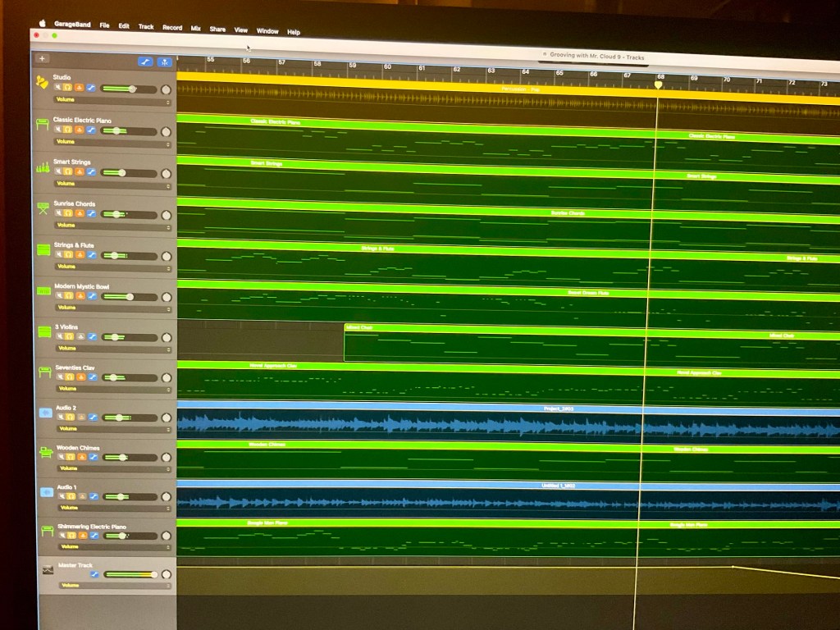
Task: Click the add new track plus button
Action: pyautogui.click(x=42, y=58)
